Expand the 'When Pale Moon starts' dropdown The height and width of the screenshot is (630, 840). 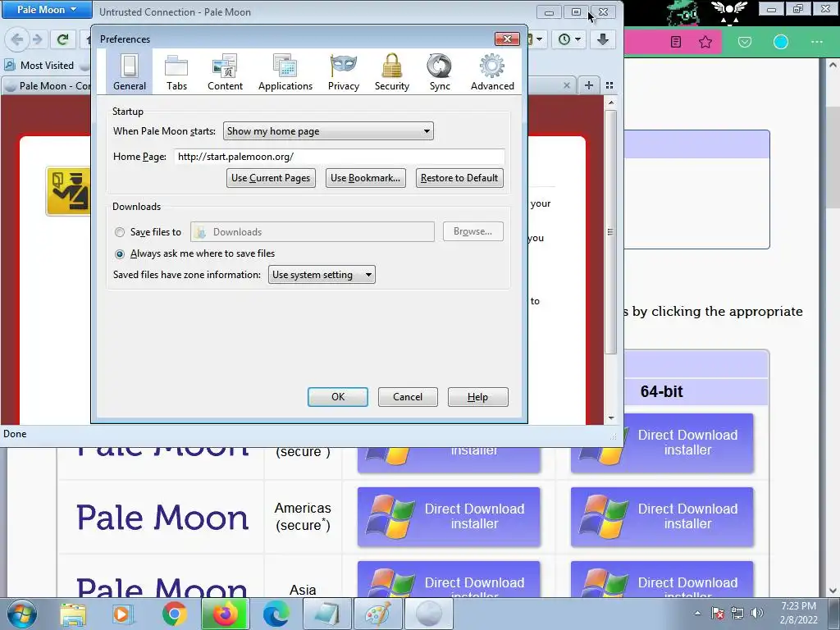(x=328, y=131)
